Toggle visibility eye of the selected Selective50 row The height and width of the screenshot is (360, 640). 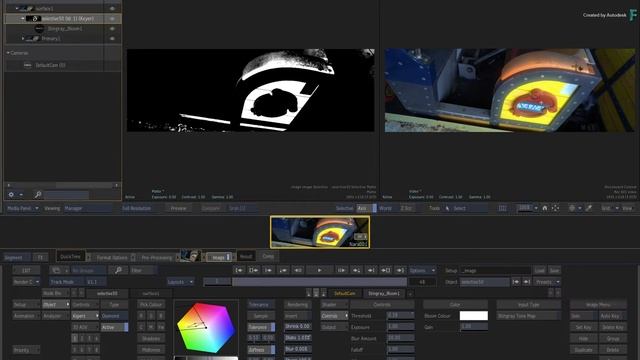[x=112, y=19]
